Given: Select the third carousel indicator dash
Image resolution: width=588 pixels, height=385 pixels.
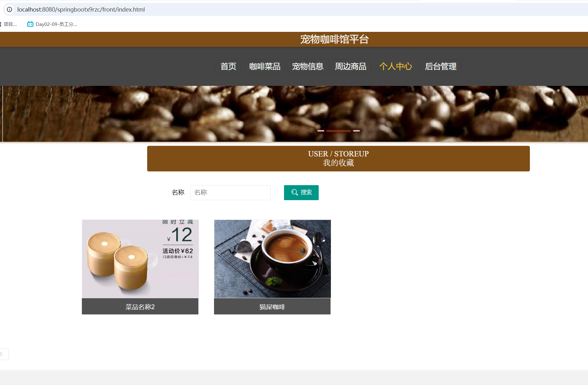Looking at the screenshot, I should tap(356, 131).
